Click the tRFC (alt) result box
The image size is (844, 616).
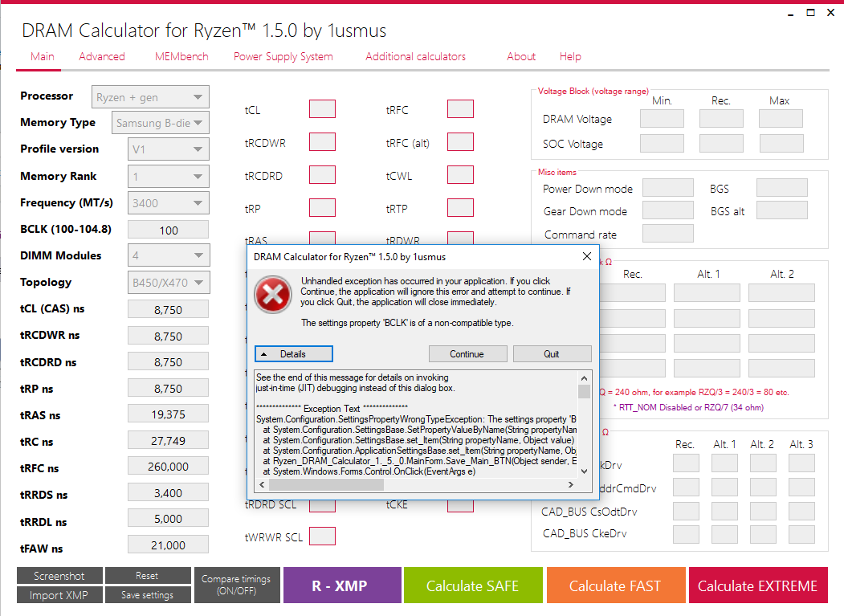(460, 142)
